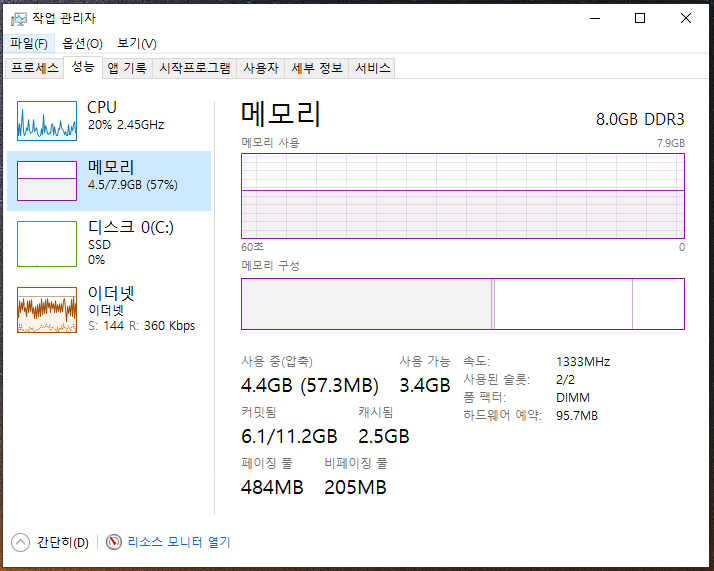Minimize the Task Manager window
Screen dimensions: 714x571
coord(595,18)
